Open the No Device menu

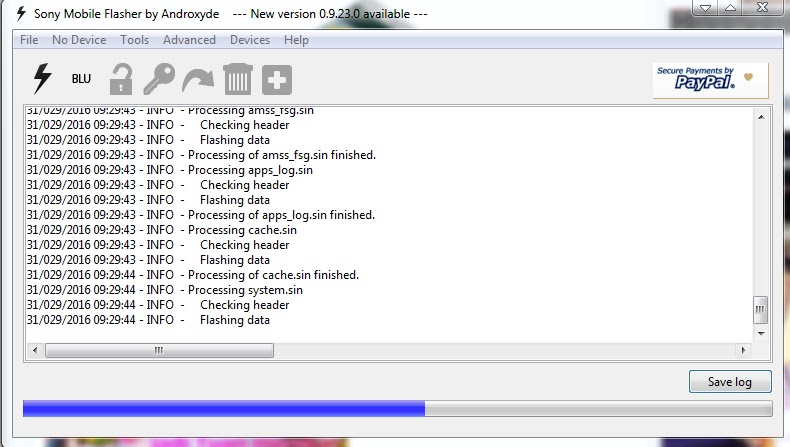click(x=79, y=40)
